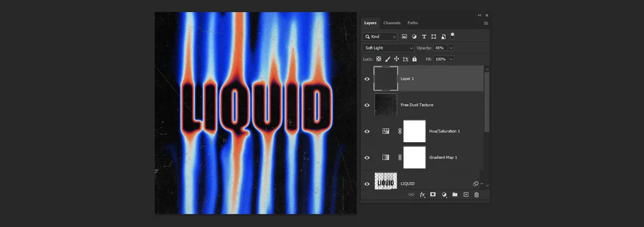This screenshot has height=227, width=644.
Task: Create a new layer
Action: click(x=466, y=194)
